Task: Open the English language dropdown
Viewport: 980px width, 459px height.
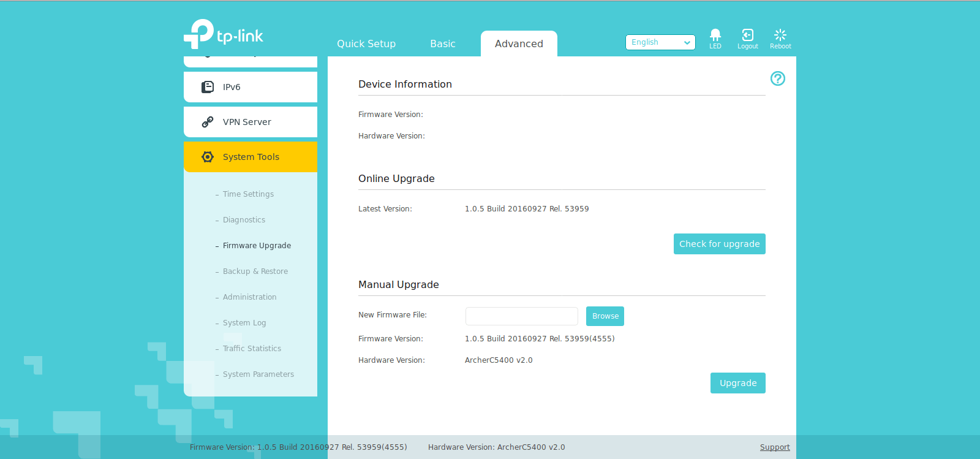Action: click(660, 42)
